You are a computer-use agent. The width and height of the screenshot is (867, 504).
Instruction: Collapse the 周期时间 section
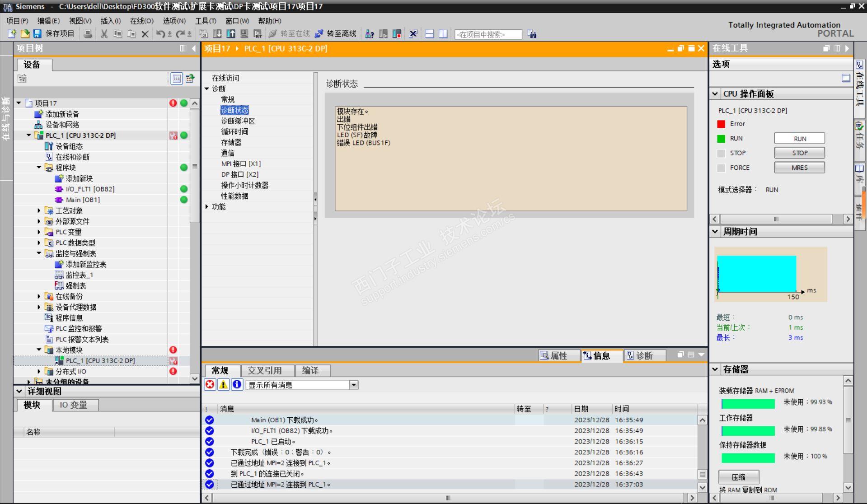point(715,232)
